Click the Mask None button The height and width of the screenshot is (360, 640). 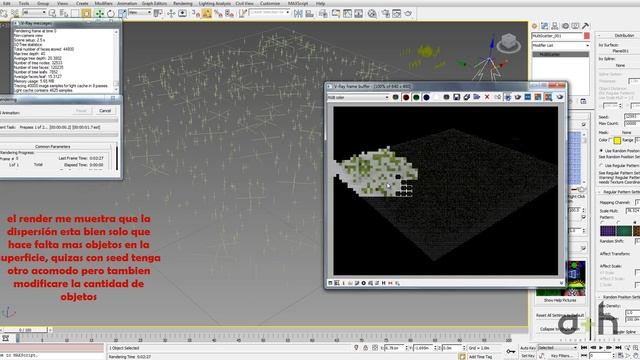626,133
